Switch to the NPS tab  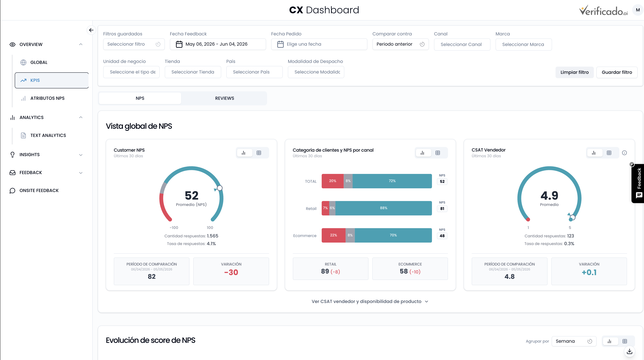click(x=140, y=98)
